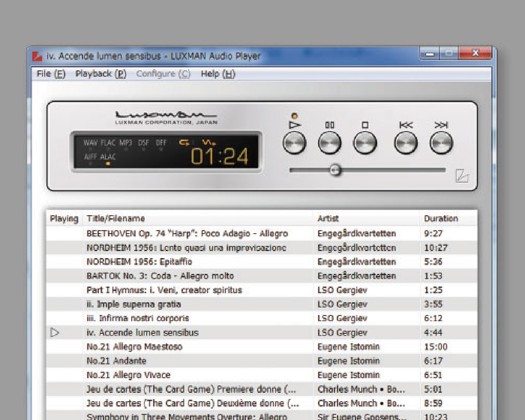Click the repeat indicator icon in display
Screen dimensions: 525x420
tap(184, 142)
